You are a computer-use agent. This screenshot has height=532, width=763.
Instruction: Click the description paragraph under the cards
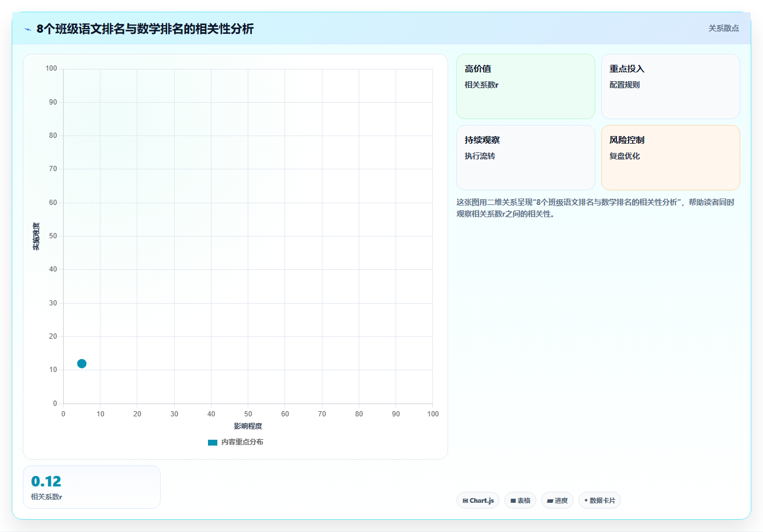(595, 208)
